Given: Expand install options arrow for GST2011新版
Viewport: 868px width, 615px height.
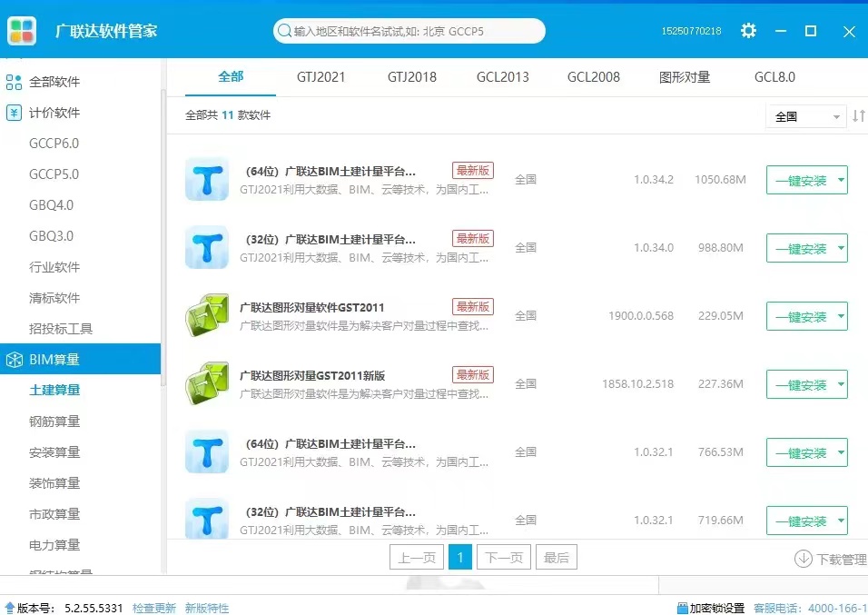Looking at the screenshot, I should tap(841, 384).
